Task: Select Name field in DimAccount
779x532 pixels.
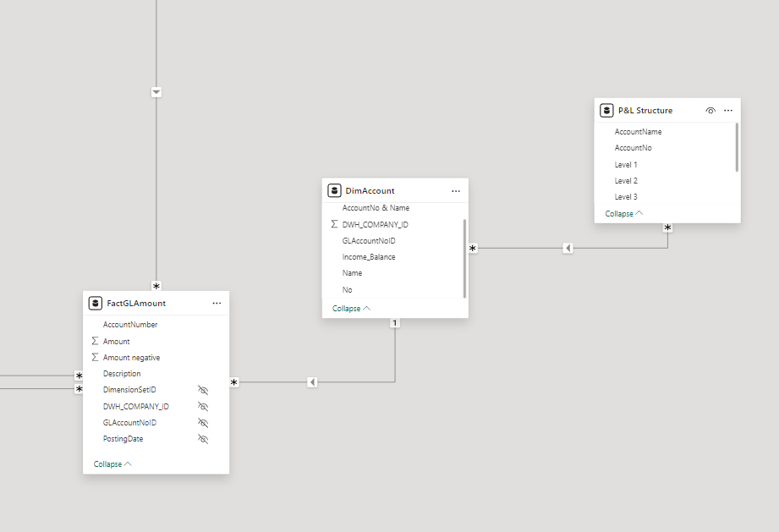Action: [352, 273]
